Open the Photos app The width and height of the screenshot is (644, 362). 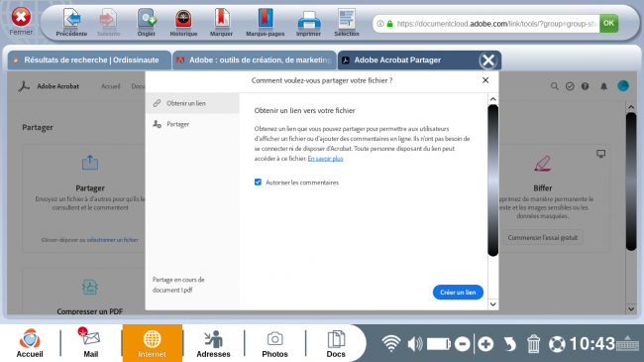pos(274,343)
